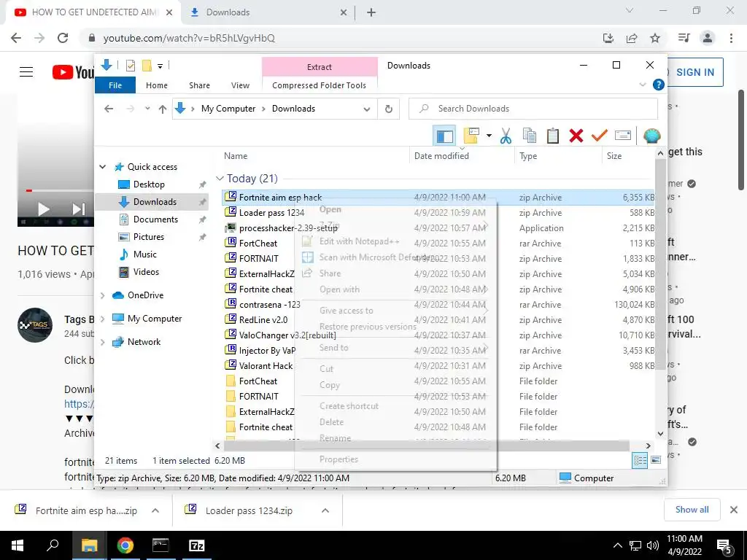Click the Search Downloads input field
The height and width of the screenshot is (560, 747).
[533, 109]
